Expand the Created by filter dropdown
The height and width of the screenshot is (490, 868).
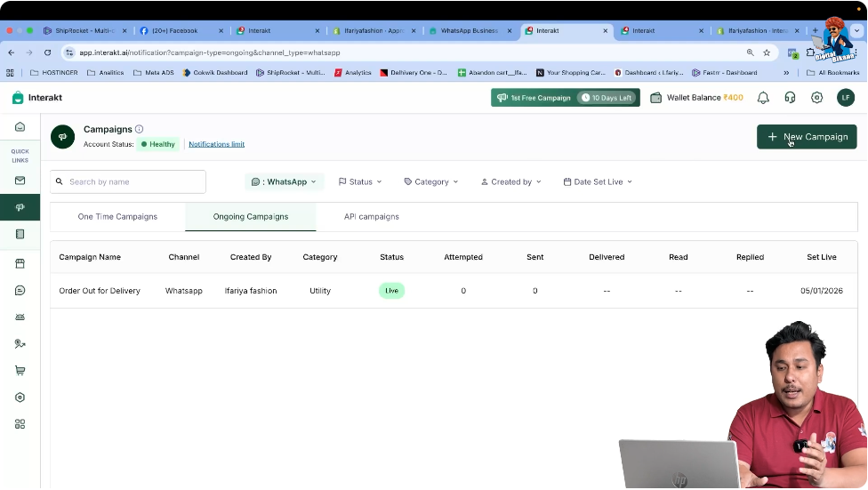[511, 181]
